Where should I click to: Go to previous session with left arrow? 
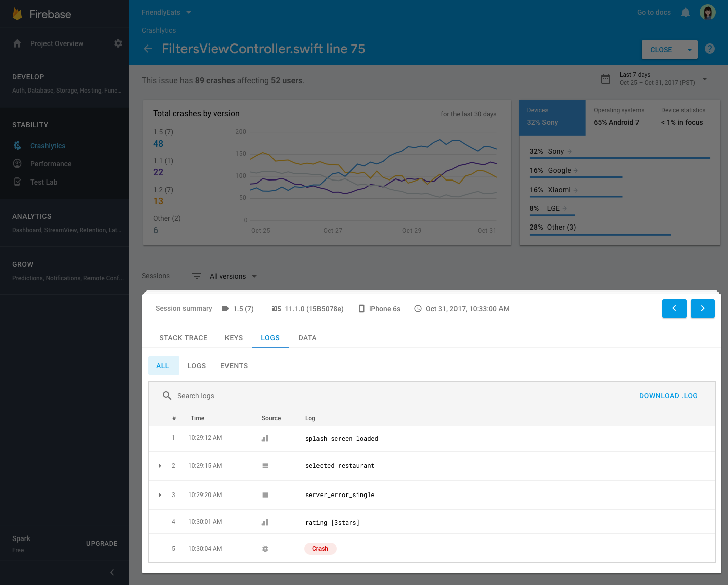tap(674, 308)
